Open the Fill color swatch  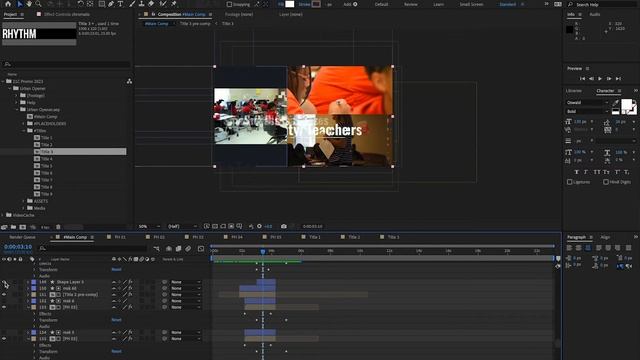(x=289, y=4)
